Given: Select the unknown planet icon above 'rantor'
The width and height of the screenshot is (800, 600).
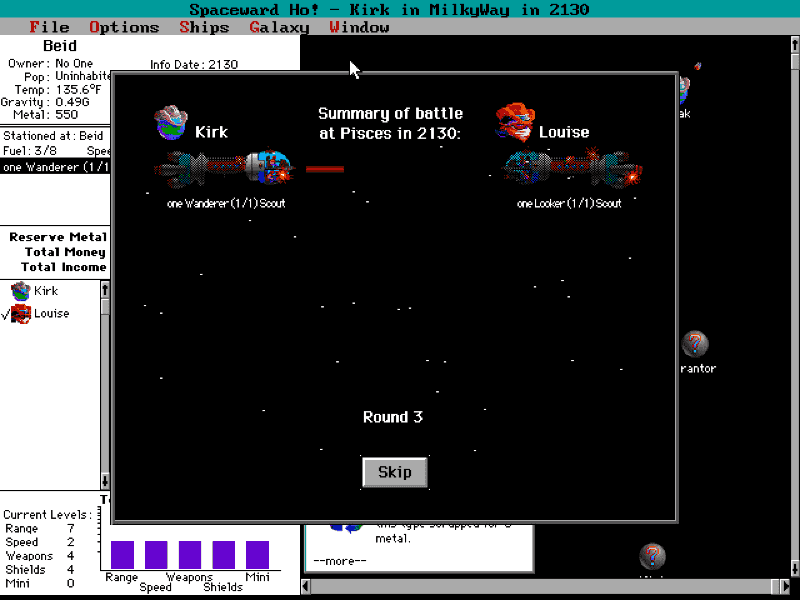Looking at the screenshot, I should (x=695, y=344).
